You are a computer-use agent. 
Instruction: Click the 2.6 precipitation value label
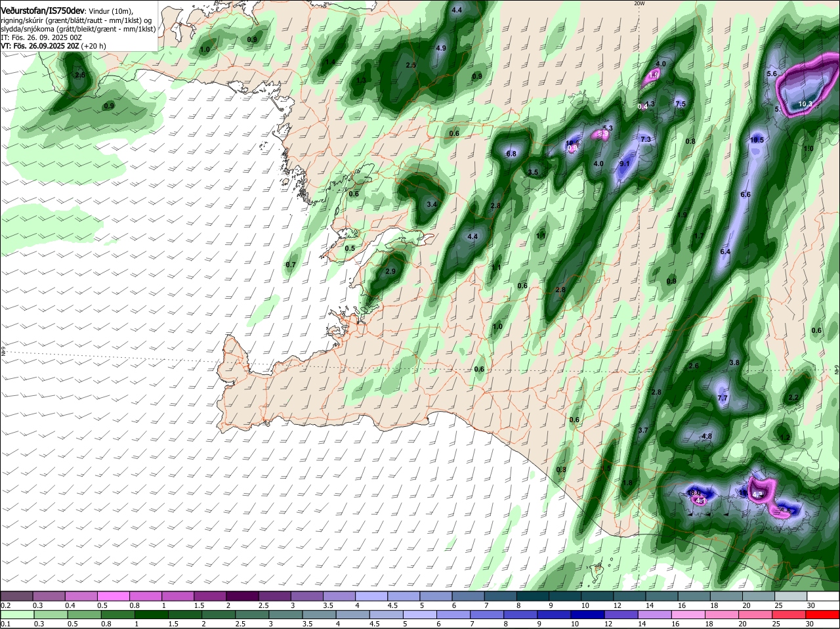(x=694, y=366)
